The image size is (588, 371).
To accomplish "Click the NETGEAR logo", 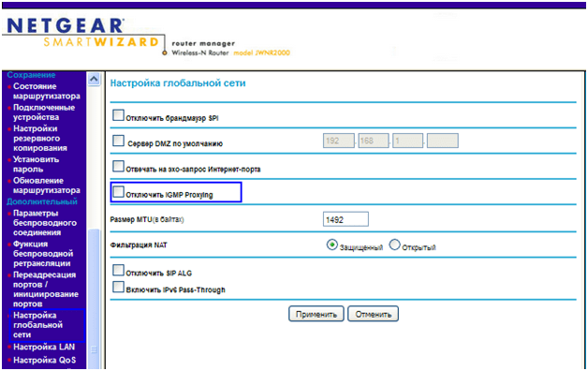I will click(x=66, y=26).
